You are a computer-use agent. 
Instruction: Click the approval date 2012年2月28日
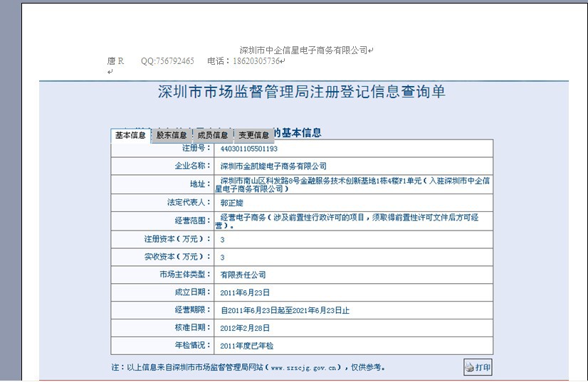pyautogui.click(x=245, y=328)
